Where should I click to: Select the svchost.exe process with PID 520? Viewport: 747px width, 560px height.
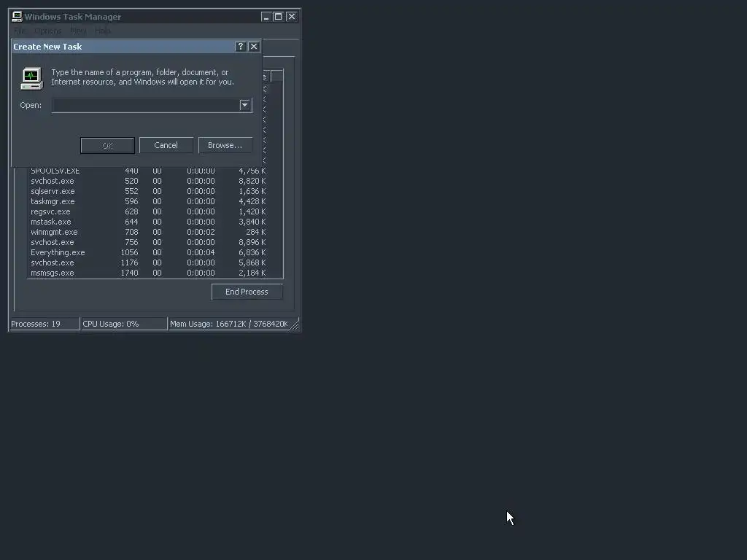pyautogui.click(x=149, y=181)
